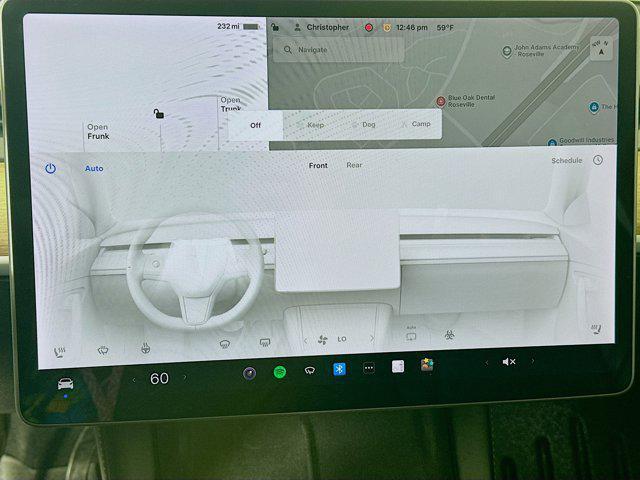Switch to the Front climate tab

pyautogui.click(x=318, y=165)
